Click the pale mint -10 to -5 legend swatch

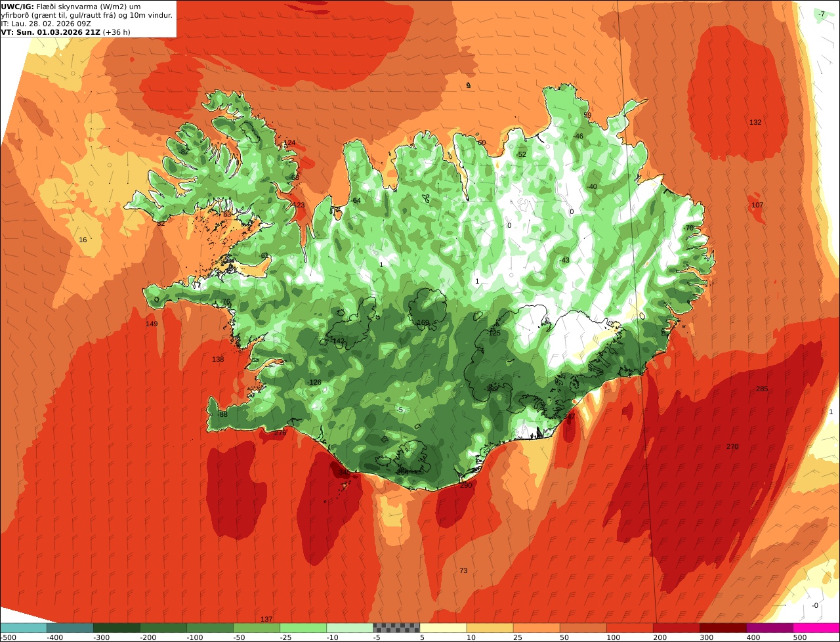350,628
